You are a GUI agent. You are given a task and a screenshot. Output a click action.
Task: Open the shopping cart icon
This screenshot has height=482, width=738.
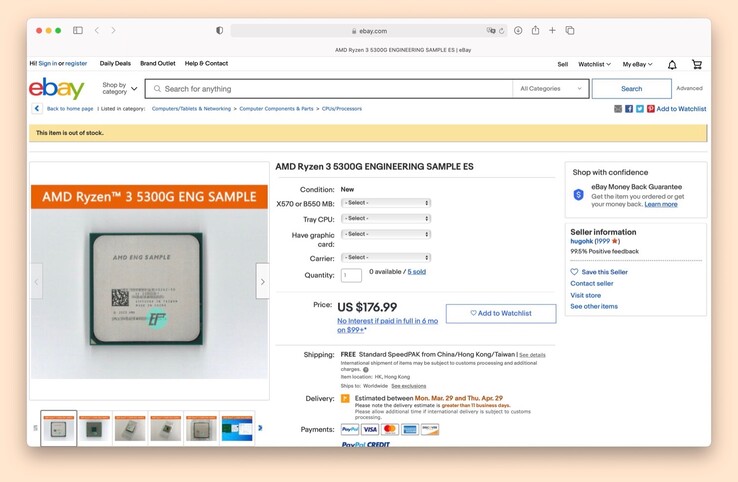pyautogui.click(x=697, y=64)
